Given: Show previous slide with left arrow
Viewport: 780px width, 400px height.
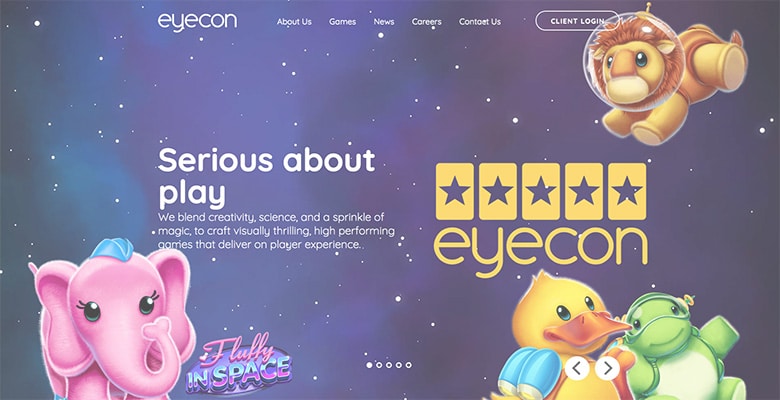Looking at the screenshot, I should [x=577, y=368].
